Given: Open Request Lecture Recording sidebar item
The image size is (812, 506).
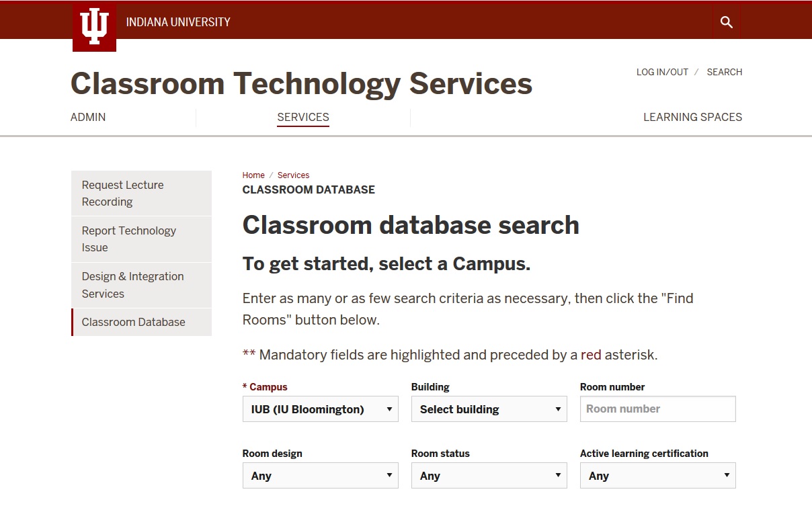Looking at the screenshot, I should 141,194.
